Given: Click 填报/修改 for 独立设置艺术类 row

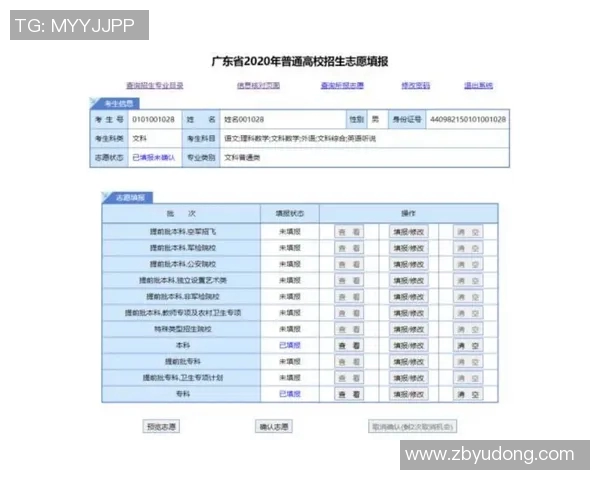Looking at the screenshot, I should pos(409,281).
